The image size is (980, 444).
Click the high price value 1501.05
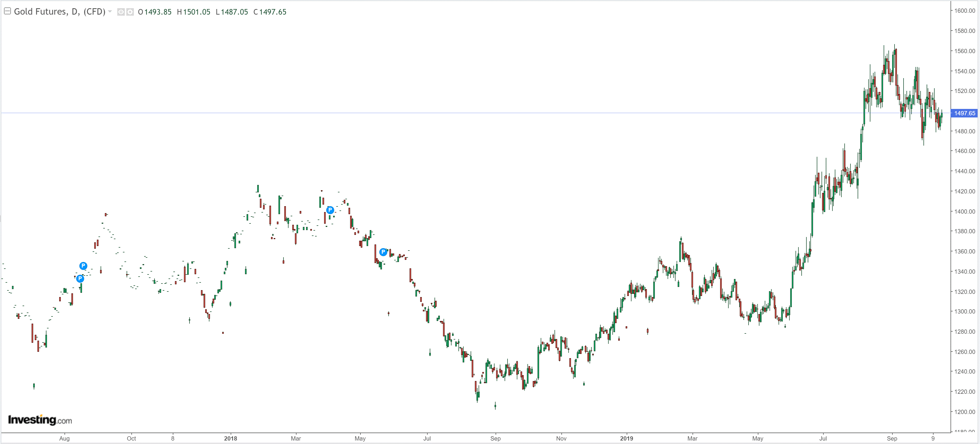point(196,12)
